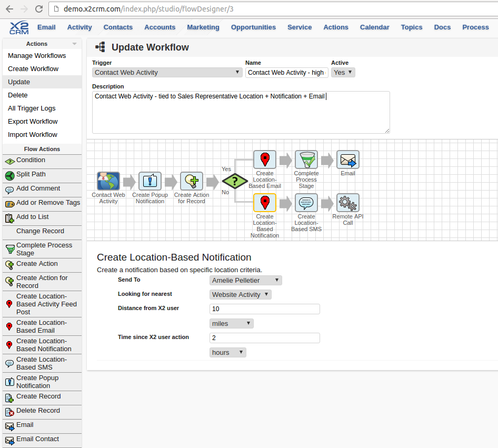Click the green condition diamond node

point(234,182)
